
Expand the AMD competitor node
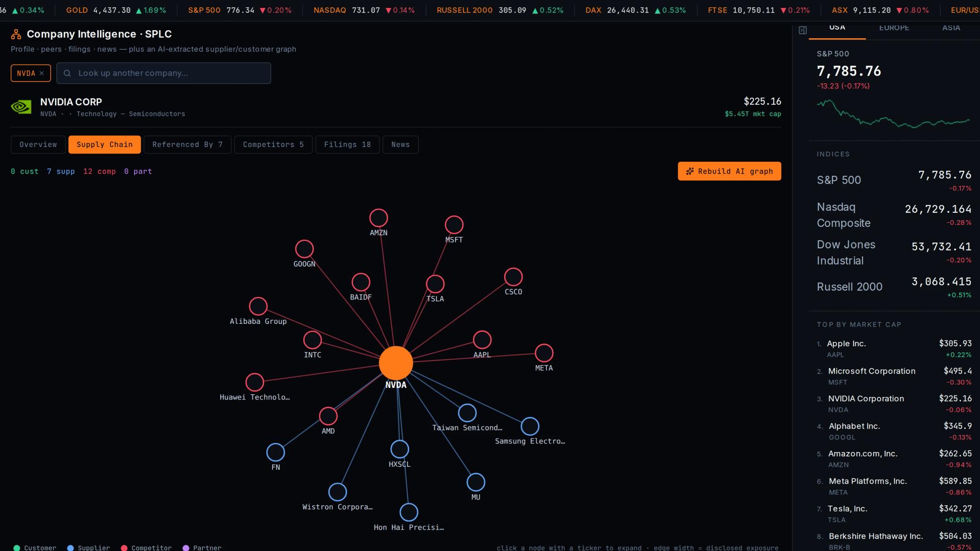[328, 416]
